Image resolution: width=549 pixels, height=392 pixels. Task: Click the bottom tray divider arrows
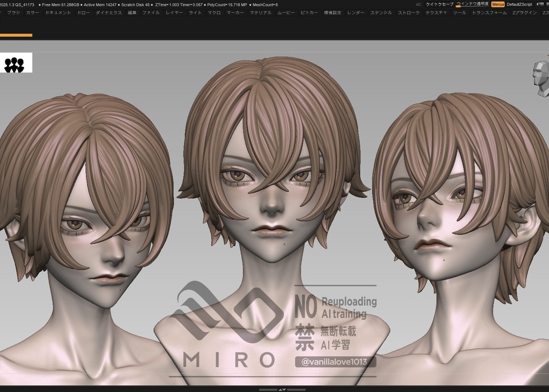pos(282,389)
